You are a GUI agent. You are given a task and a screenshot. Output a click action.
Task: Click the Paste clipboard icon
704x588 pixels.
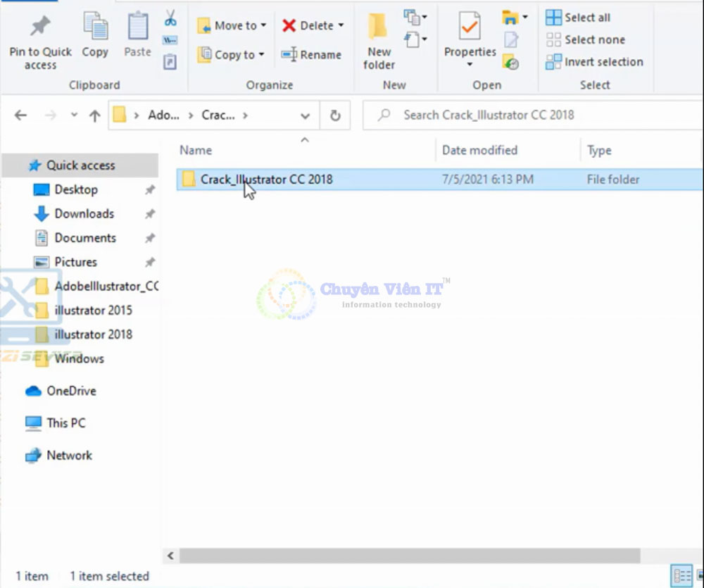(x=137, y=28)
